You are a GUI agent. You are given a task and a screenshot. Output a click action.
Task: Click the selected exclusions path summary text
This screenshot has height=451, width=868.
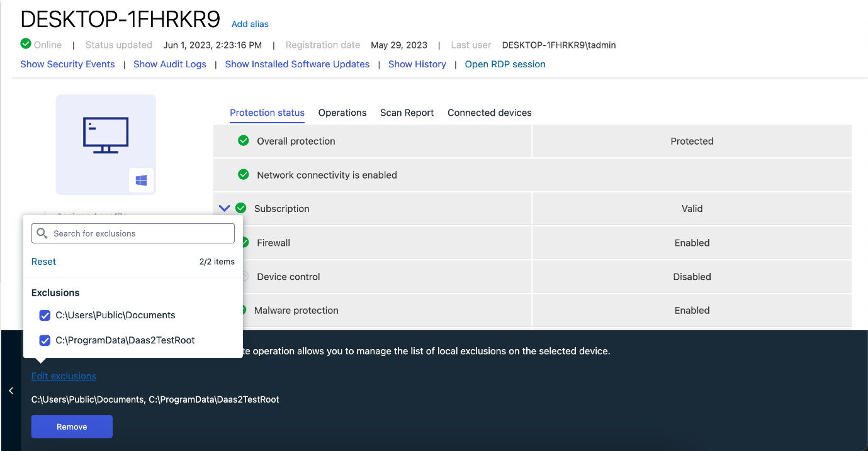click(155, 399)
